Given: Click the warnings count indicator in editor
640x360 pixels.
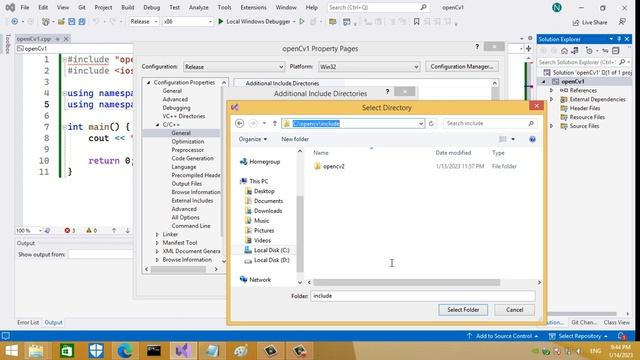Looking at the screenshot, I should [91, 231].
